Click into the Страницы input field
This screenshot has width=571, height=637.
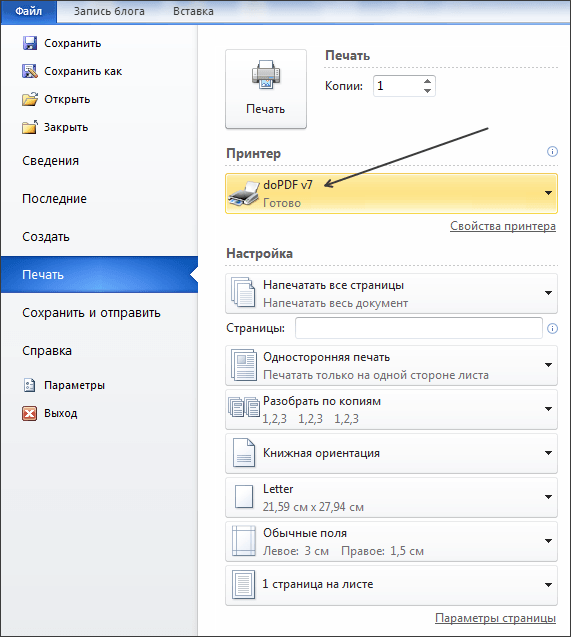(x=419, y=328)
